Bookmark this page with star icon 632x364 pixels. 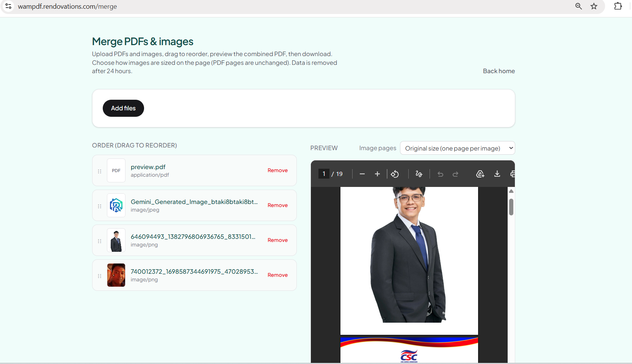[x=594, y=6]
